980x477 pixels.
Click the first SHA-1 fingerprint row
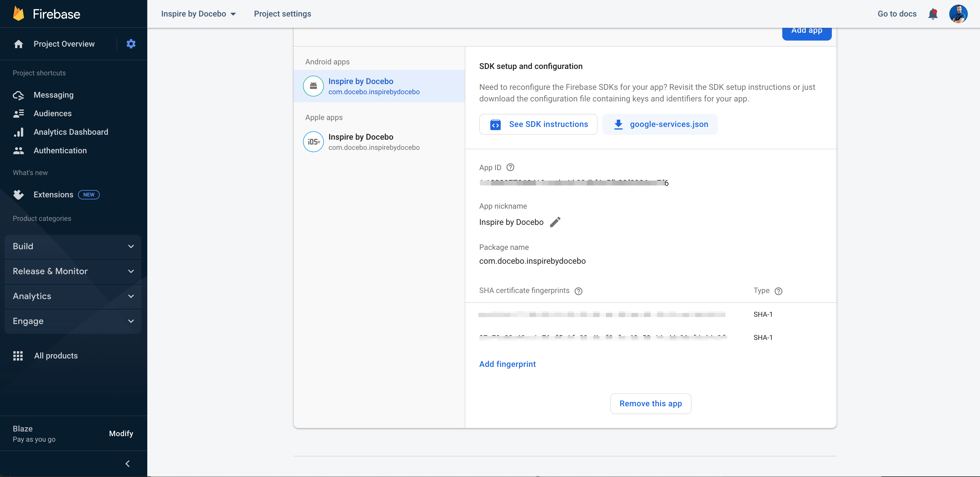coord(651,315)
